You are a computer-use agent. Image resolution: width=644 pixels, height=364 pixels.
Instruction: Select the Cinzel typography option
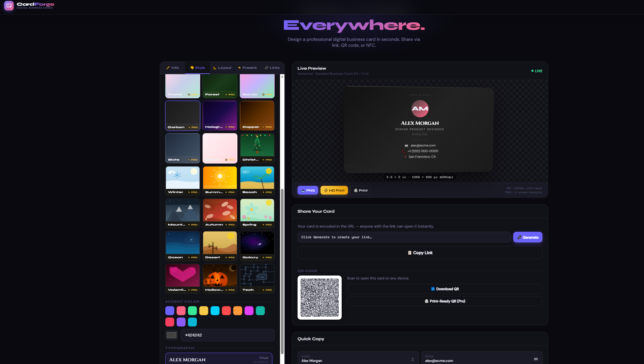click(219, 359)
